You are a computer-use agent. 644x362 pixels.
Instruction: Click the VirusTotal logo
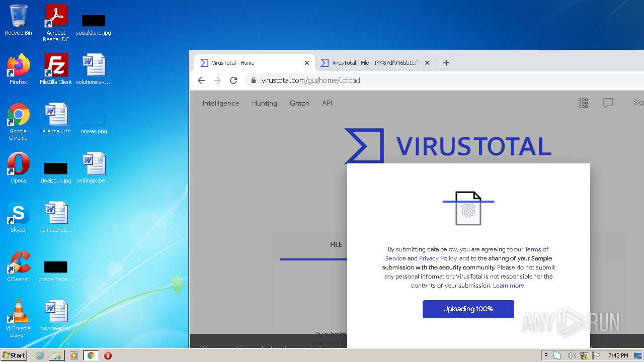pos(448,146)
